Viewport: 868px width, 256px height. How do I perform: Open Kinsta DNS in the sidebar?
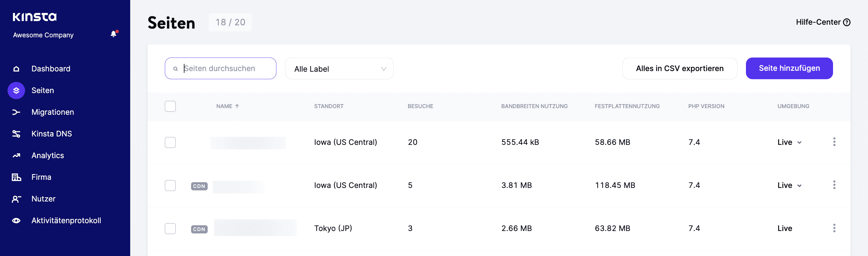click(x=52, y=134)
